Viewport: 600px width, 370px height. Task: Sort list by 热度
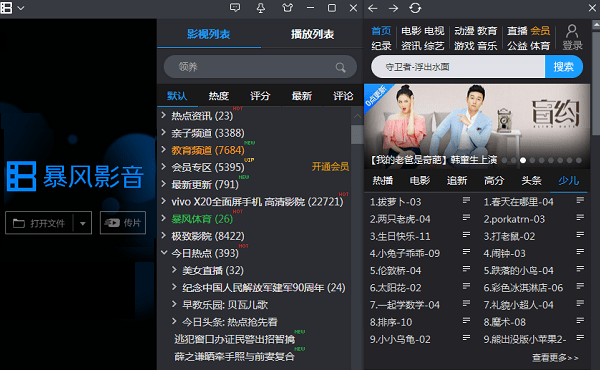[218, 96]
